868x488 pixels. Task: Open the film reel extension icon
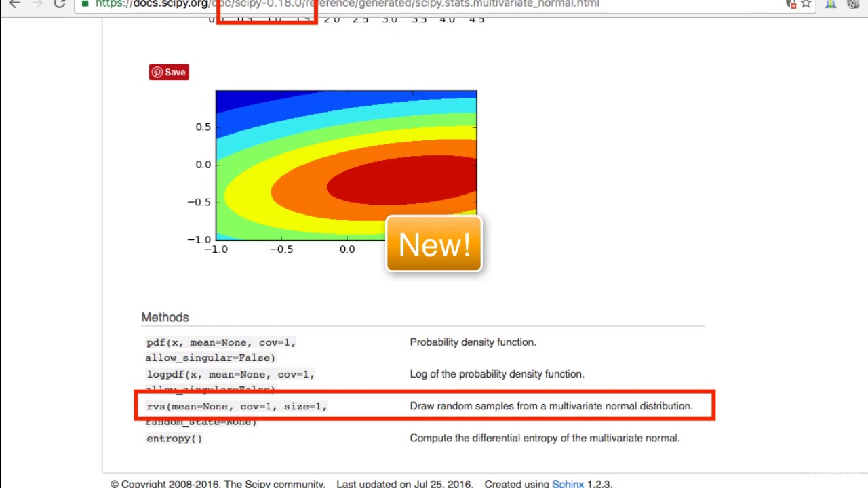coord(854,3)
